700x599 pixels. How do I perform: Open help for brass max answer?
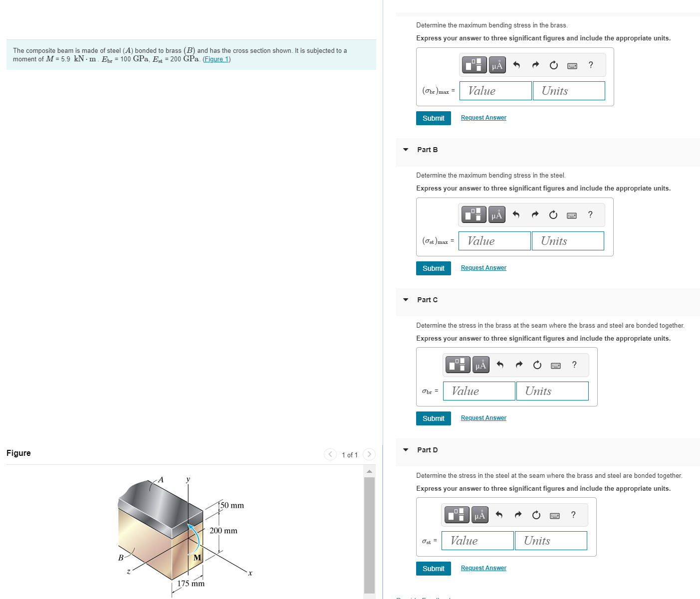591,65
